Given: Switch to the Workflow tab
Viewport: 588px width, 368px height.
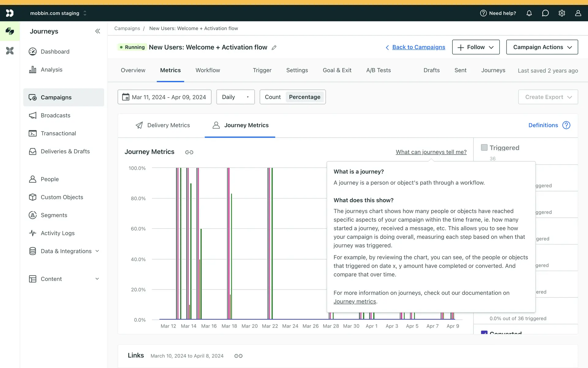Looking at the screenshot, I should [x=208, y=70].
